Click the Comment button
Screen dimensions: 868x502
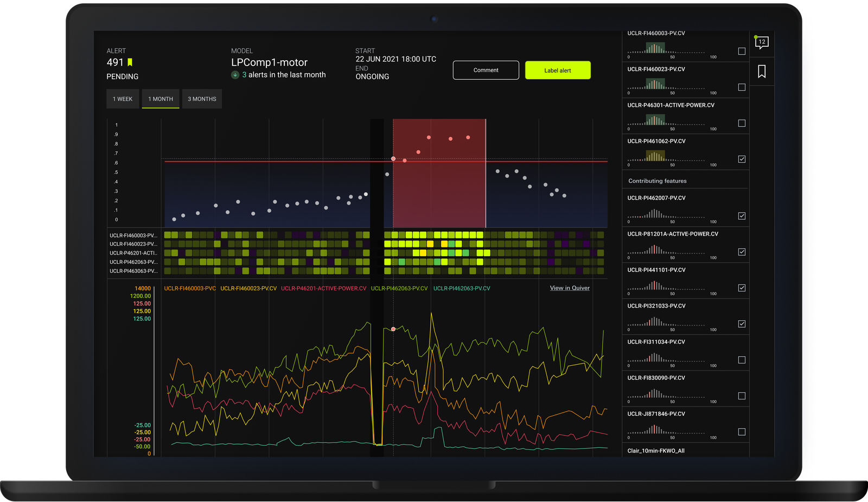(486, 70)
